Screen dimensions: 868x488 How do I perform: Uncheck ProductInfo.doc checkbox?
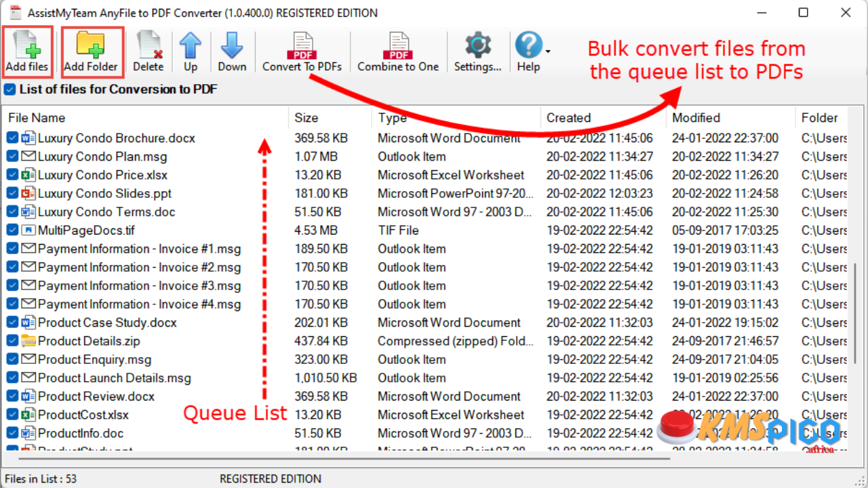point(12,433)
